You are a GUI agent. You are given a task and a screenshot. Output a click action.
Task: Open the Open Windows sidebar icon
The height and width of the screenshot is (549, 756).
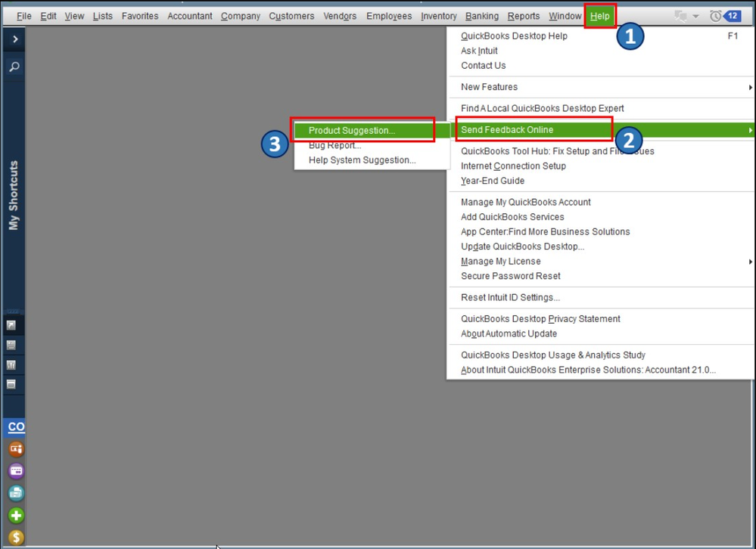pos(11,384)
